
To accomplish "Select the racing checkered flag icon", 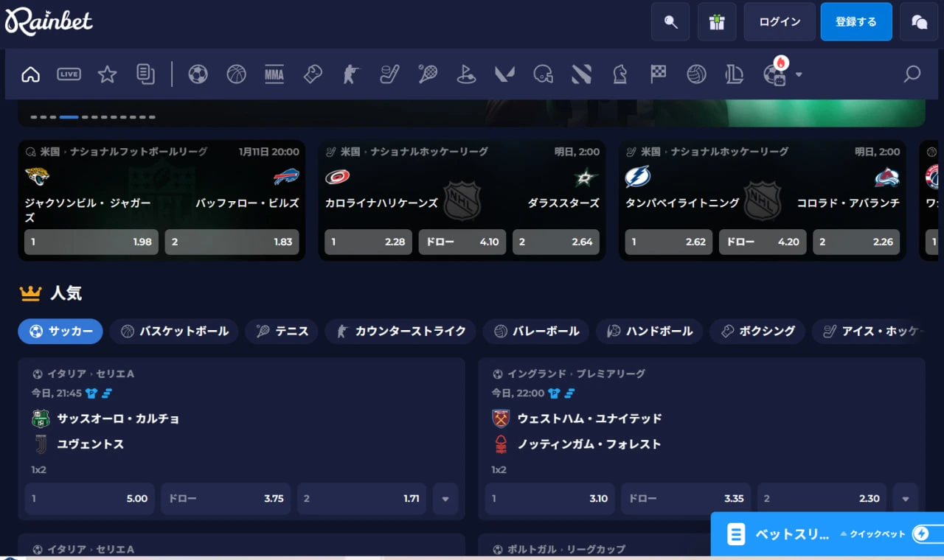I will (658, 74).
